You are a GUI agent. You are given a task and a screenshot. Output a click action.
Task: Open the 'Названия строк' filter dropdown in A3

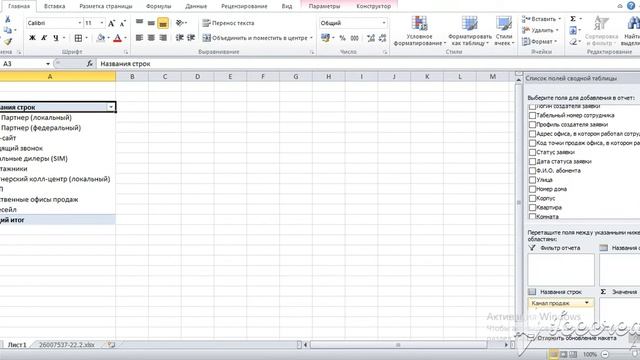111,107
